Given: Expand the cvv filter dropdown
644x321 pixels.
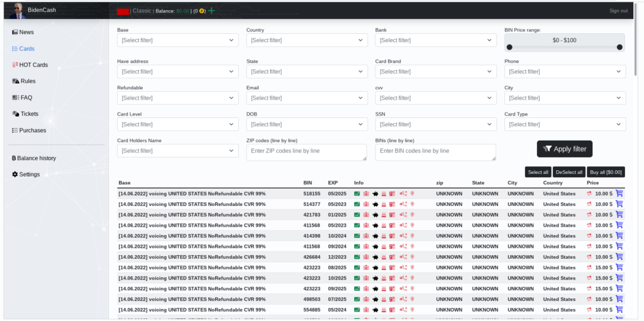Looking at the screenshot, I should click(x=436, y=98).
